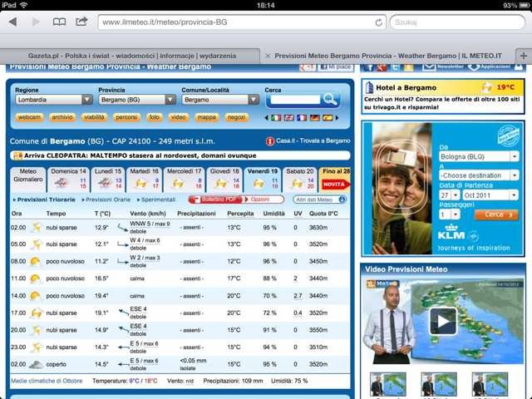
Task: Tap the left arrow beside flags
Action: [x=267, y=118]
